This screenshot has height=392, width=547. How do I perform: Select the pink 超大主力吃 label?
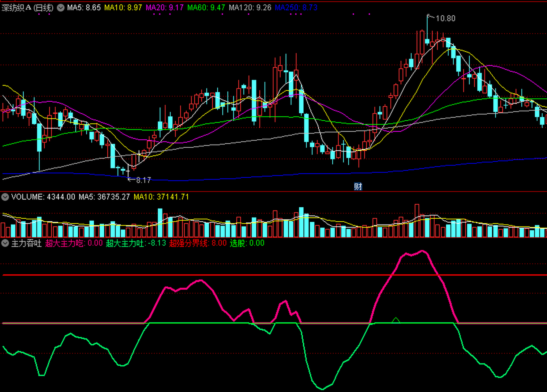74,243
